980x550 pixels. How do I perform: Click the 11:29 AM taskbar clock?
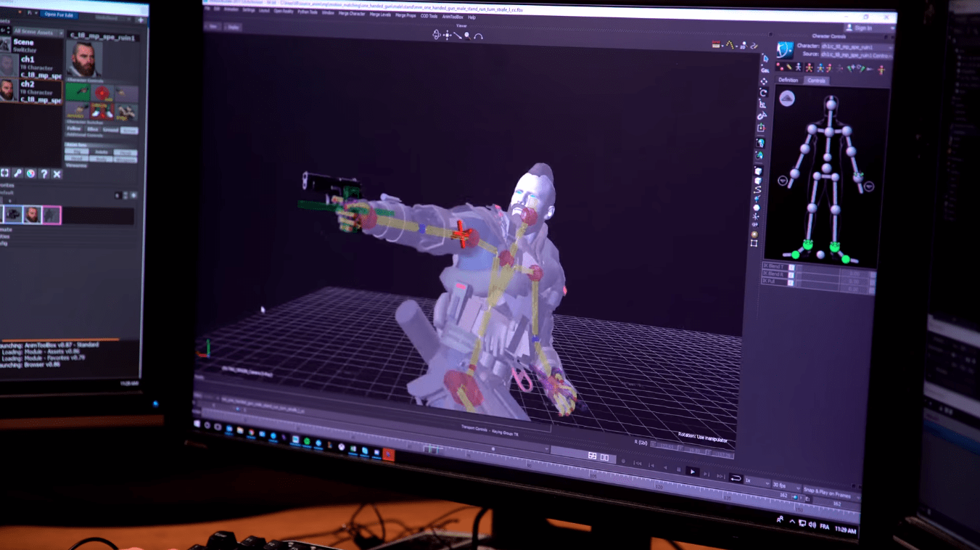tap(845, 530)
